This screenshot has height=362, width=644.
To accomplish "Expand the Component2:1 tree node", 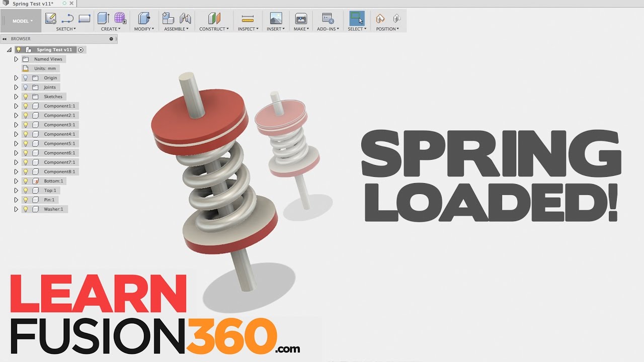I will click(x=16, y=116).
